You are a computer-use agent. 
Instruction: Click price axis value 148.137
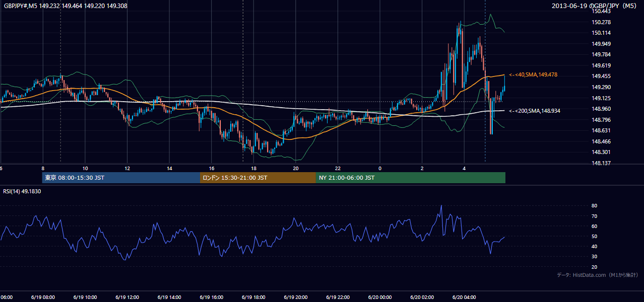(601, 163)
